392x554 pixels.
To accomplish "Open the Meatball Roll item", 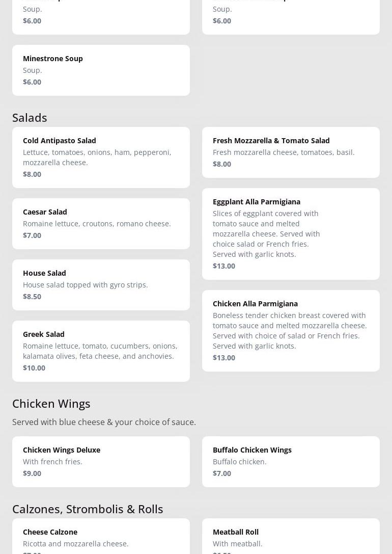I will tap(291, 538).
